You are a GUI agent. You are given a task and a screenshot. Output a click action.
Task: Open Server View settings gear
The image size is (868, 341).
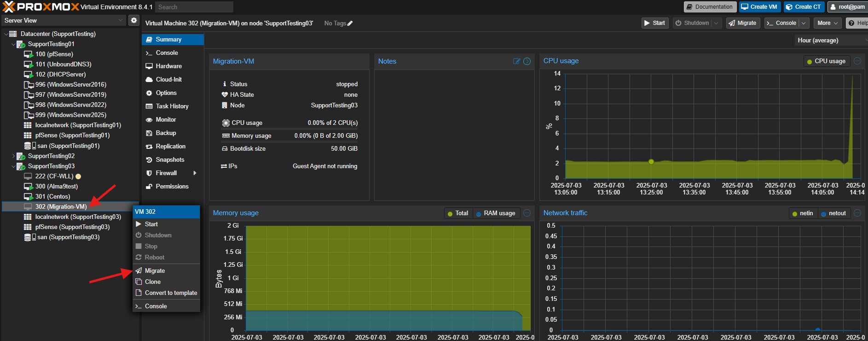pos(133,20)
